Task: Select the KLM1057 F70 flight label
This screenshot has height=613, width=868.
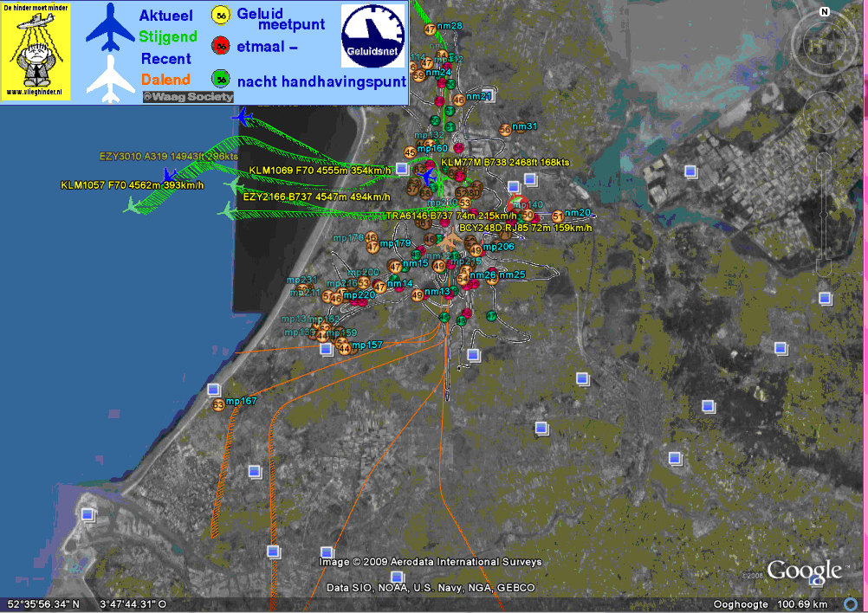Action: click(x=133, y=185)
